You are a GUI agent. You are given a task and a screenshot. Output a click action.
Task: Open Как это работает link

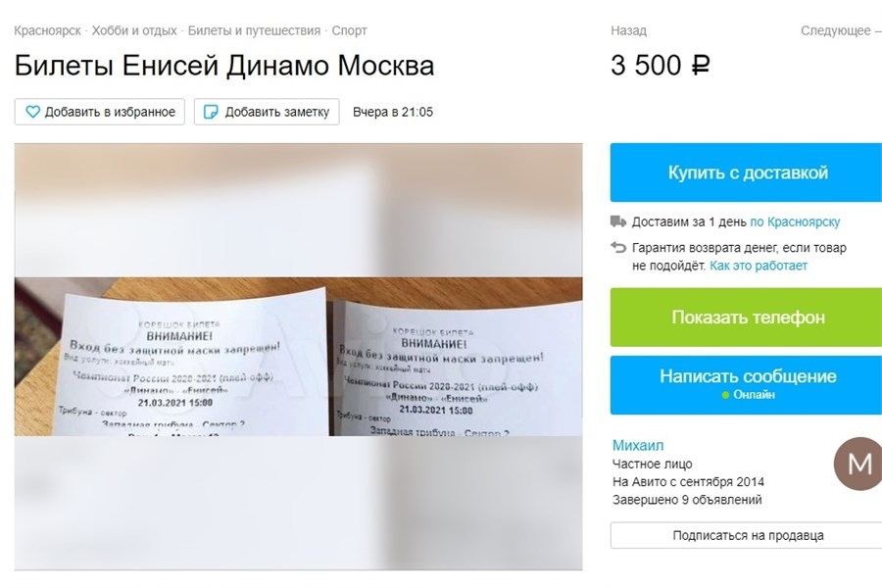tap(759, 266)
